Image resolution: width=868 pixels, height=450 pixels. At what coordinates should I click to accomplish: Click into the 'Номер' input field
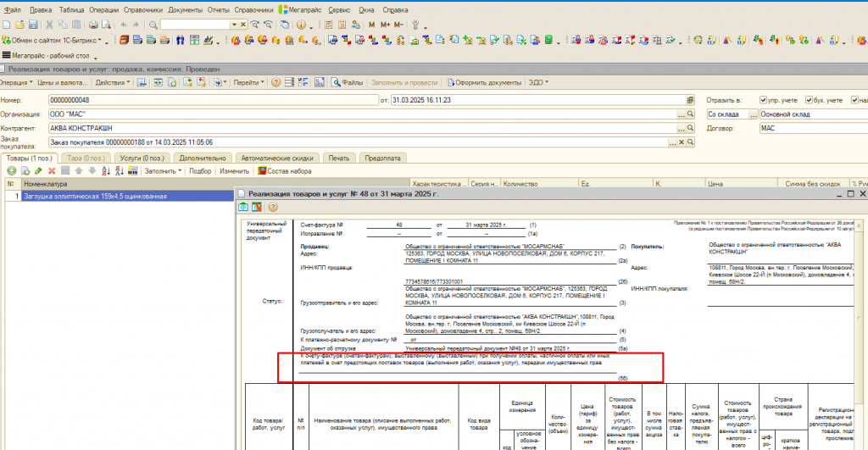pyautogui.click(x=213, y=100)
